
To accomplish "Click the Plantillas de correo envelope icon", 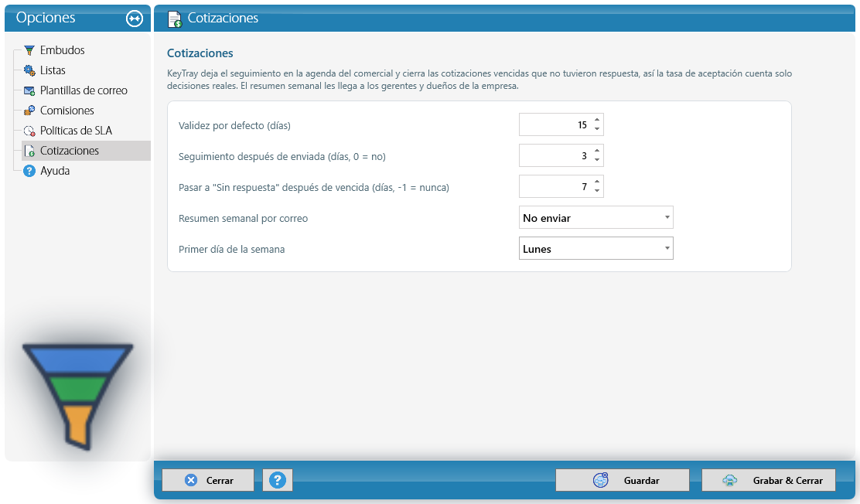I will click(29, 90).
